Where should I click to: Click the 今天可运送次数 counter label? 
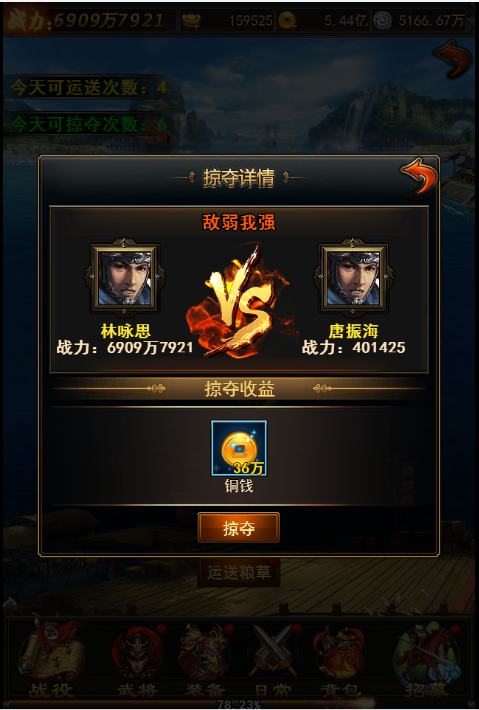click(x=89, y=87)
